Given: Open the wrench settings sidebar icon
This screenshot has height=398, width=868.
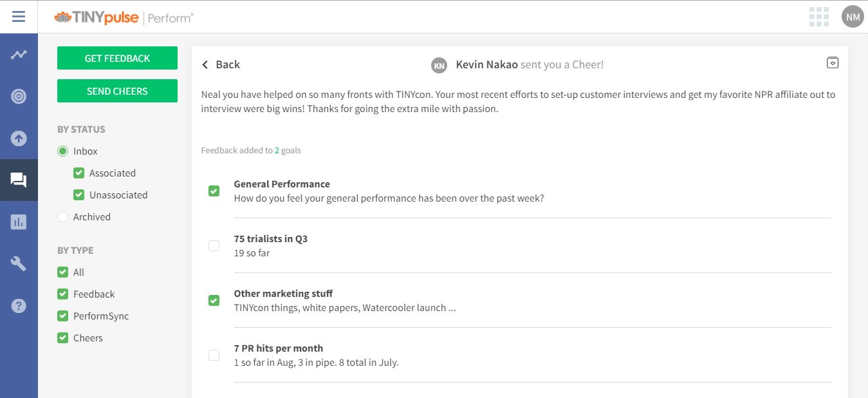Looking at the screenshot, I should tap(19, 263).
